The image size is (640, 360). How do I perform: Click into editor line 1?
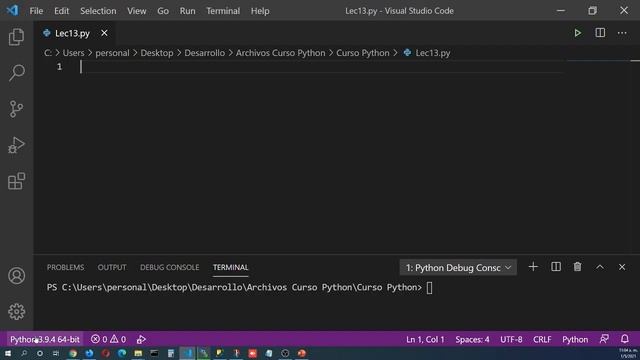(x=322, y=67)
